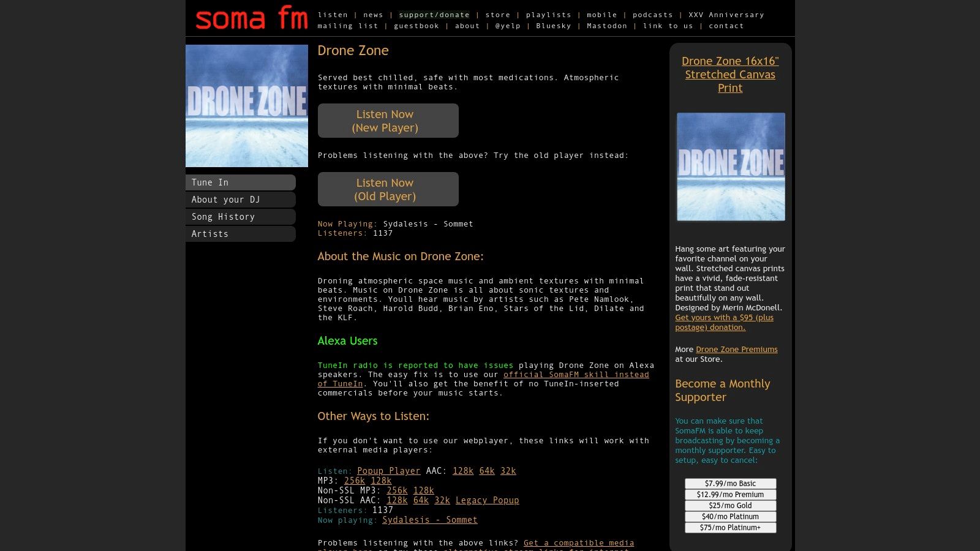Open Non-SSL MP3 256k link
Screen dimensions: 980x551
[397, 490]
